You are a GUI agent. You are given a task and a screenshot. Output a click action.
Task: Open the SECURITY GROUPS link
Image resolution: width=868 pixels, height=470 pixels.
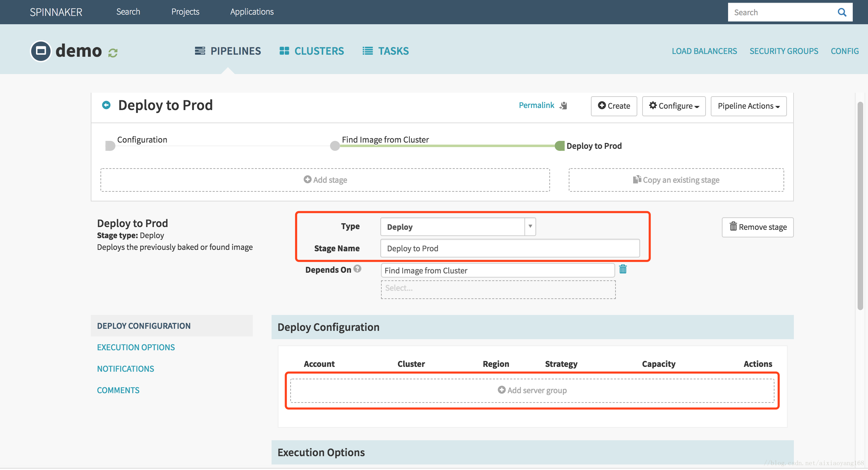(784, 51)
